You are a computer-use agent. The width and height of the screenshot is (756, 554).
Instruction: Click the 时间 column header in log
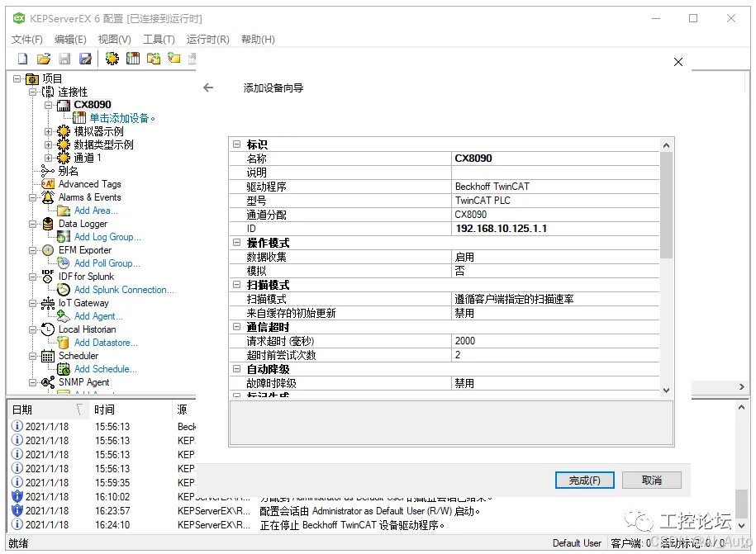pyautogui.click(x=131, y=410)
